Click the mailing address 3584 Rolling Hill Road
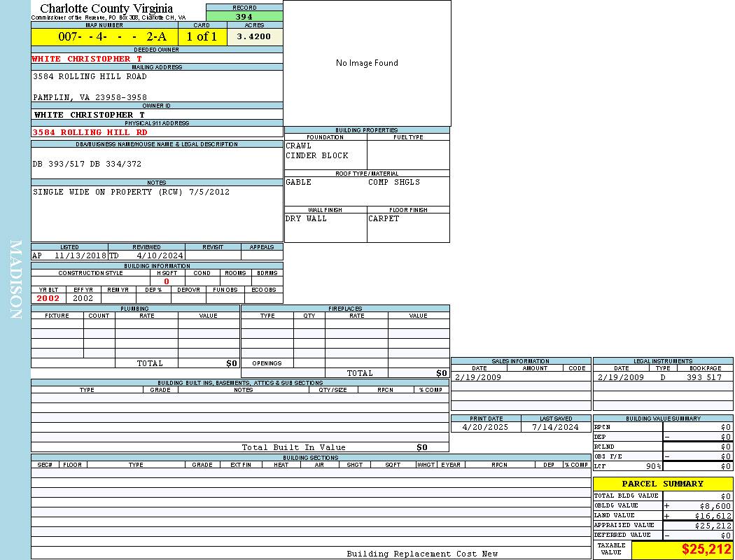 click(x=90, y=76)
